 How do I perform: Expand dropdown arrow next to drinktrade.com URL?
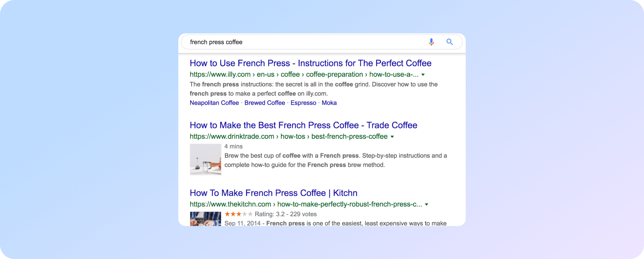pyautogui.click(x=392, y=137)
